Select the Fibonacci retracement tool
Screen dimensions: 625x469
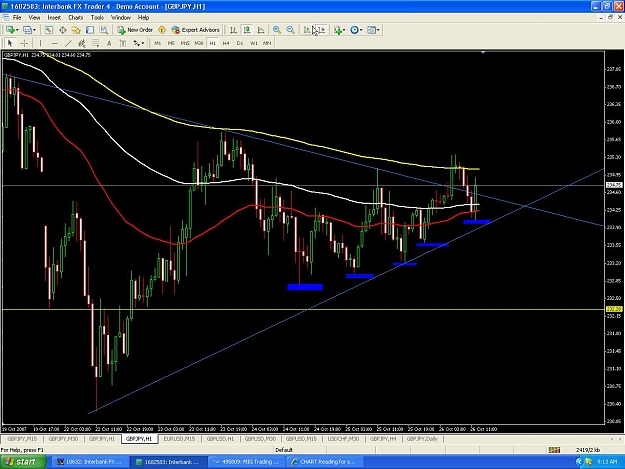coord(95,43)
